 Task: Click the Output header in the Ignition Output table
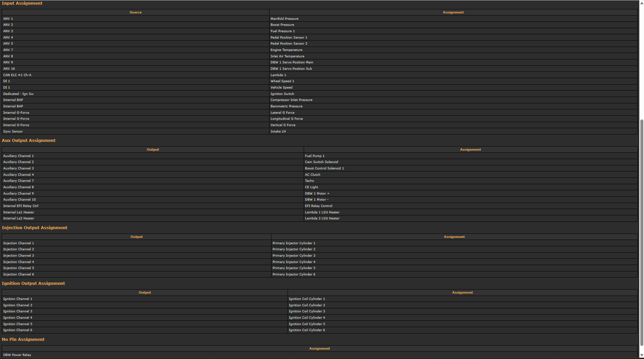[145, 293]
